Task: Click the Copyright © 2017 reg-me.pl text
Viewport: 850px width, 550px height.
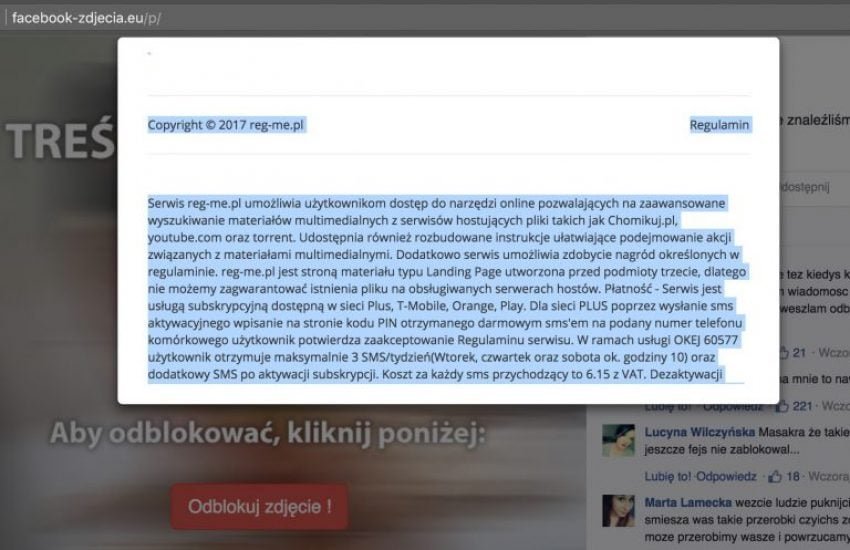Action: (226, 125)
